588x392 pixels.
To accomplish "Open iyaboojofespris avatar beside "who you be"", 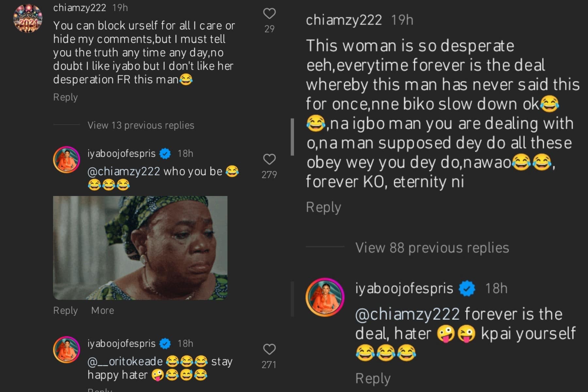I will (67, 160).
